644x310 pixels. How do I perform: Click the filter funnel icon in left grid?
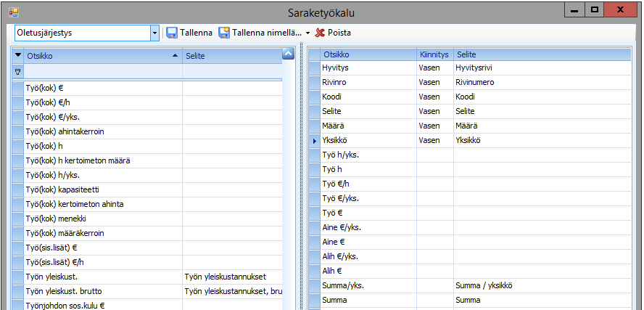[18, 72]
